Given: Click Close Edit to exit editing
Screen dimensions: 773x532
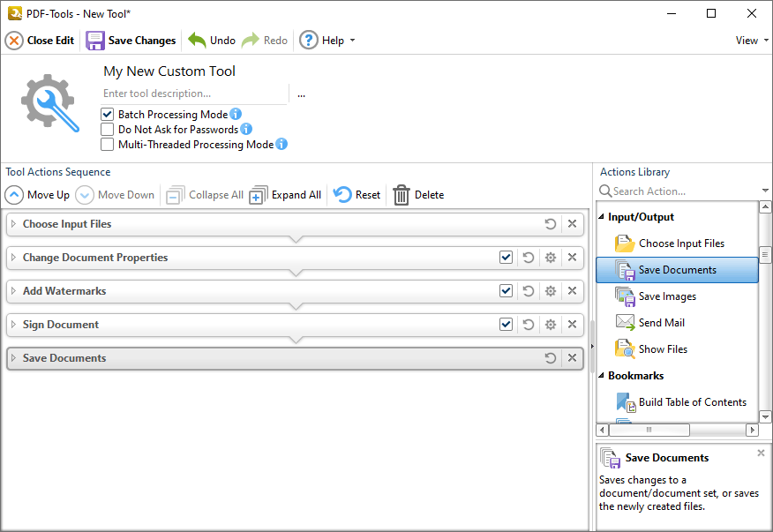Looking at the screenshot, I should [x=40, y=40].
